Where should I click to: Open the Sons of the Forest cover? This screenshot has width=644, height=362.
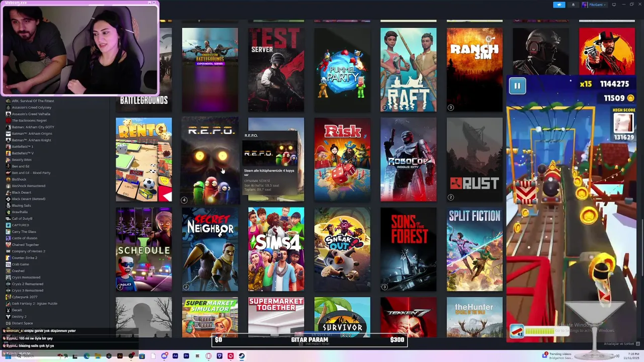coord(409,249)
